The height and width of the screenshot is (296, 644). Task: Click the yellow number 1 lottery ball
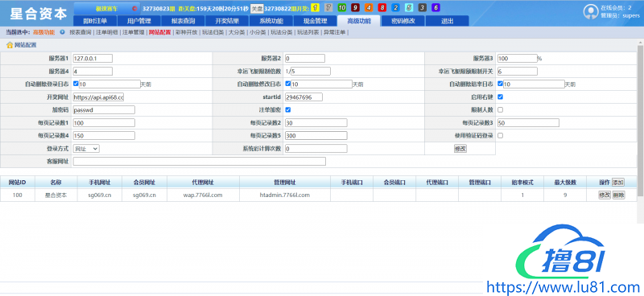tap(315, 8)
